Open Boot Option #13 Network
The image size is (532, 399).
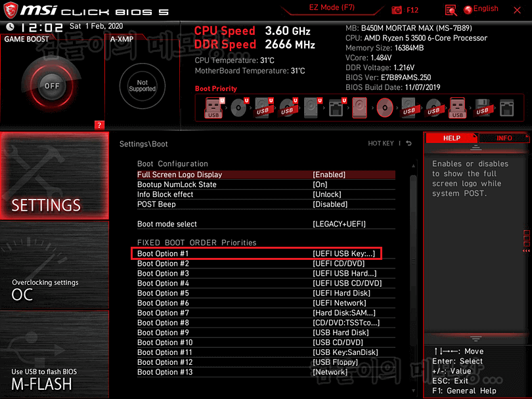(x=266, y=372)
